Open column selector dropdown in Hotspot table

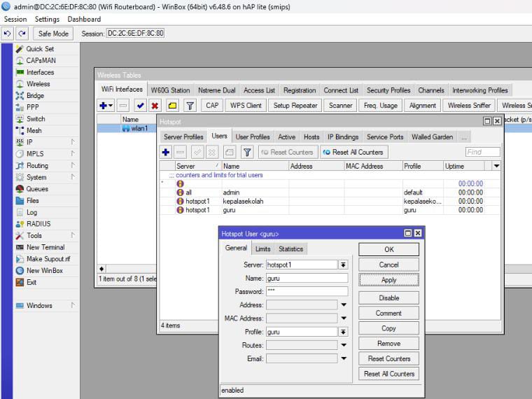click(496, 166)
